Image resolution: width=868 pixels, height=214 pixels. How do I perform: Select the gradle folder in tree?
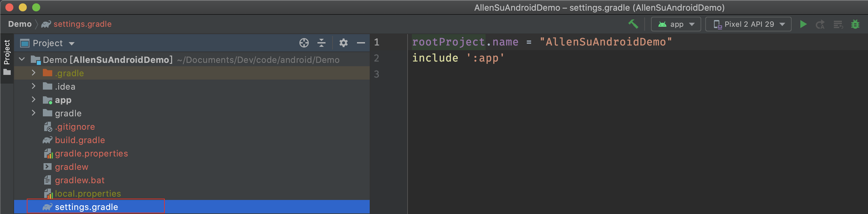point(192,113)
